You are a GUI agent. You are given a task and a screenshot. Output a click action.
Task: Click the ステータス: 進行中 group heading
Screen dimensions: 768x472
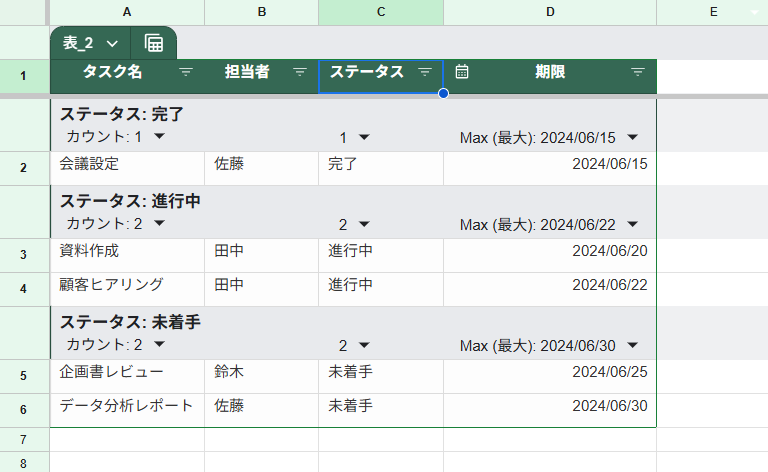coord(130,201)
